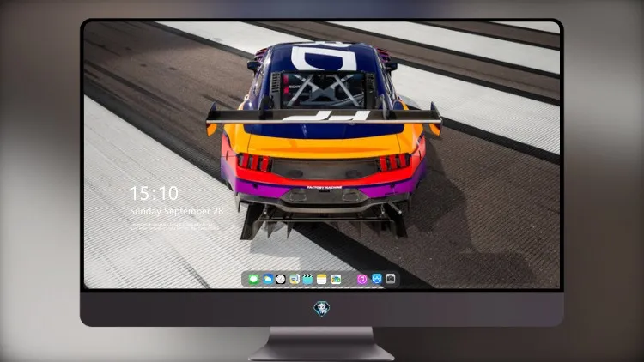Open the Camera app in the dock
This screenshot has height=362, width=644.
click(x=390, y=279)
